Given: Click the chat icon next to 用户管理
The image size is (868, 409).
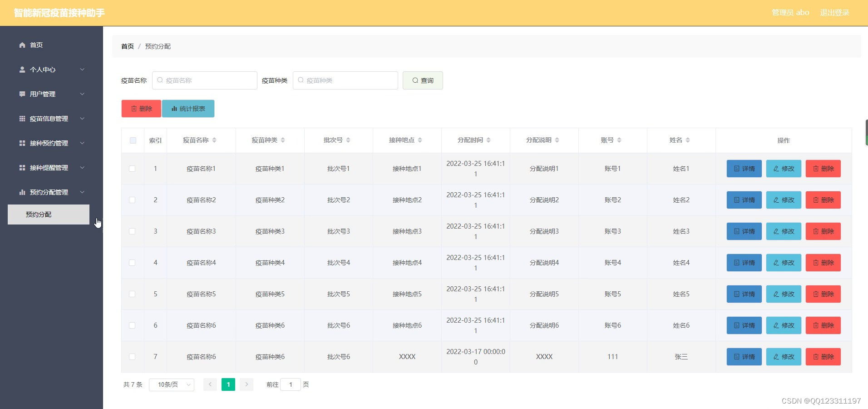Looking at the screenshot, I should coord(22,94).
